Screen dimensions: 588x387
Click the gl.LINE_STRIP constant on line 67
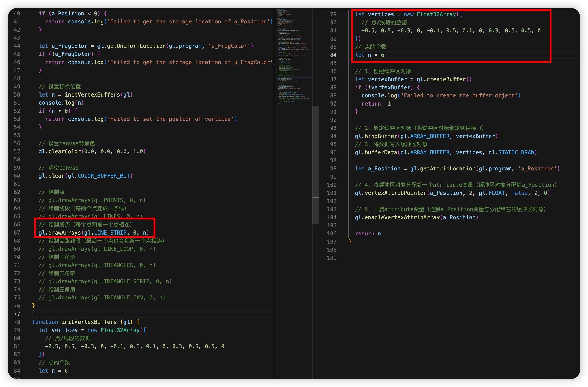[x=110, y=233]
